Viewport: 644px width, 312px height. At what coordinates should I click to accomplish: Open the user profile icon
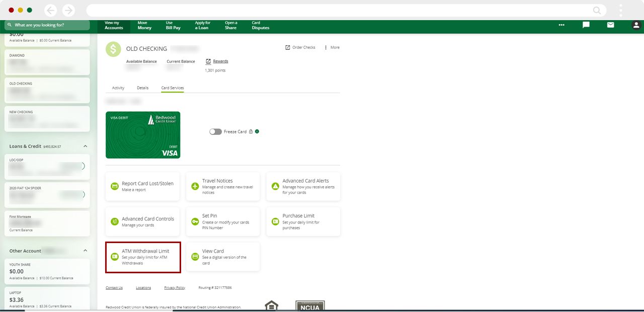(636, 25)
